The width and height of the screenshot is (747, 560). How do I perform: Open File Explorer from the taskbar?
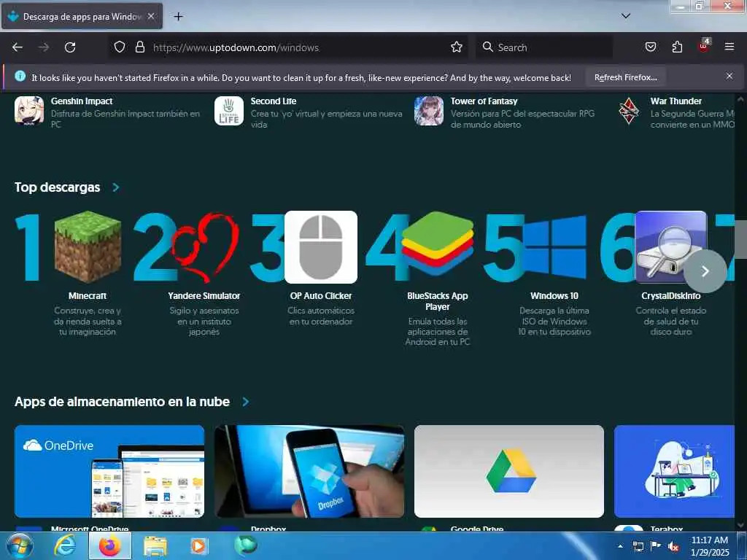(x=155, y=547)
